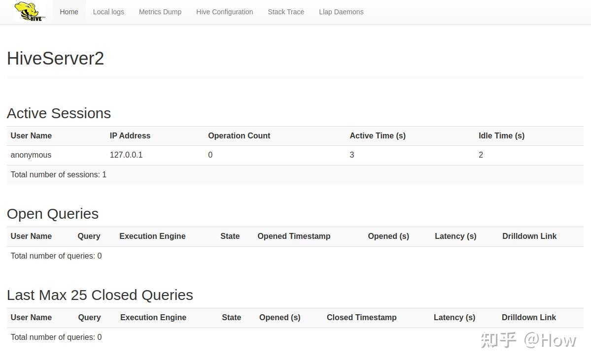Click Last Max 25 Closed Queries heading

click(x=100, y=295)
